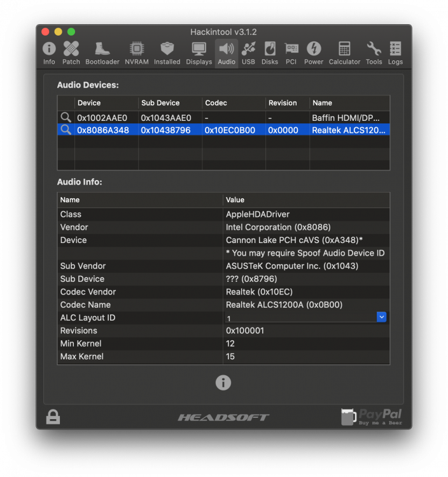
Task: Click the ??? (0x8796) sub device value
Action: click(251, 279)
